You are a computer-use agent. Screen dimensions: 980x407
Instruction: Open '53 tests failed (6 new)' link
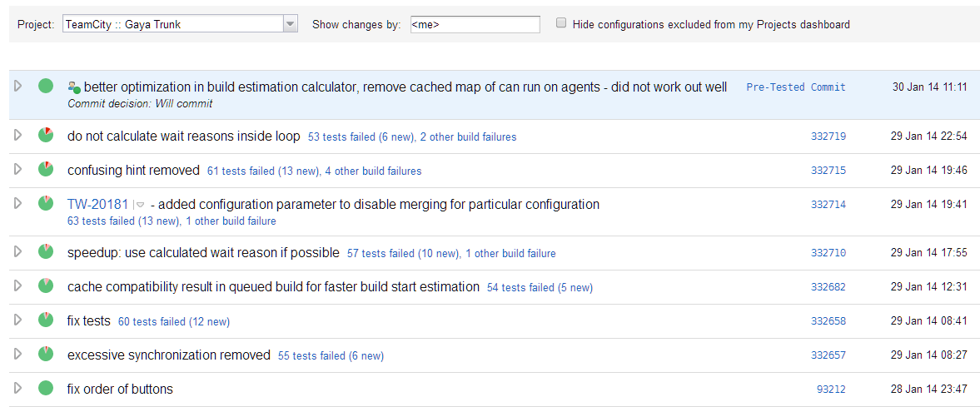[x=361, y=137]
